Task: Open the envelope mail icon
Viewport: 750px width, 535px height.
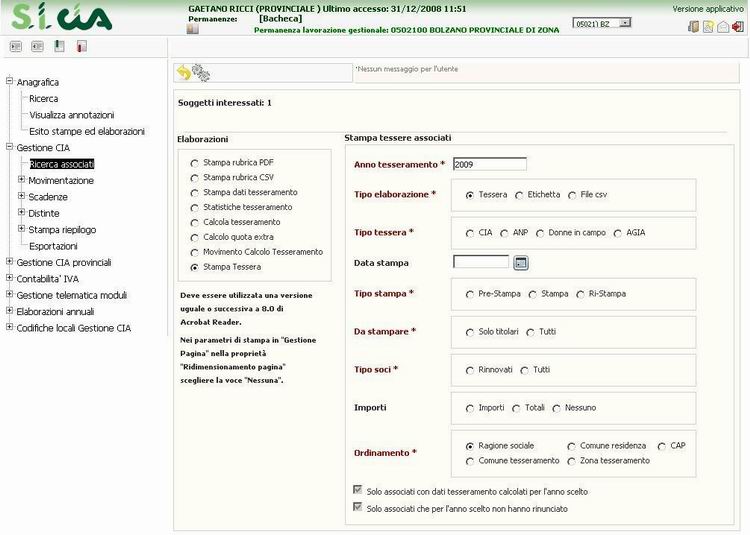Action: pos(723,27)
